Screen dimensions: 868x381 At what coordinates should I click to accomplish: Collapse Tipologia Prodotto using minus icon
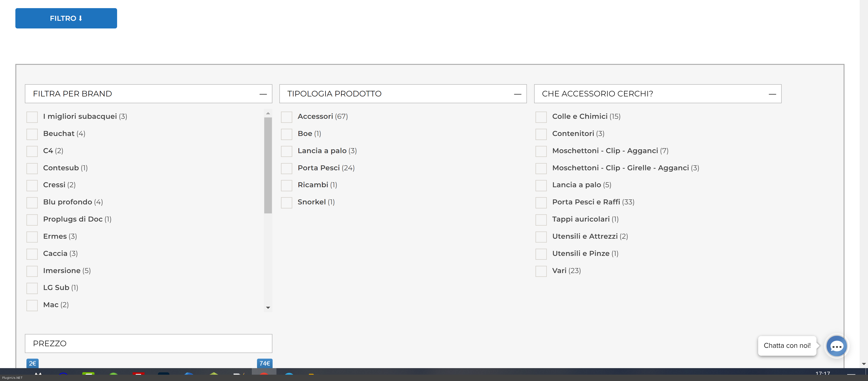518,94
